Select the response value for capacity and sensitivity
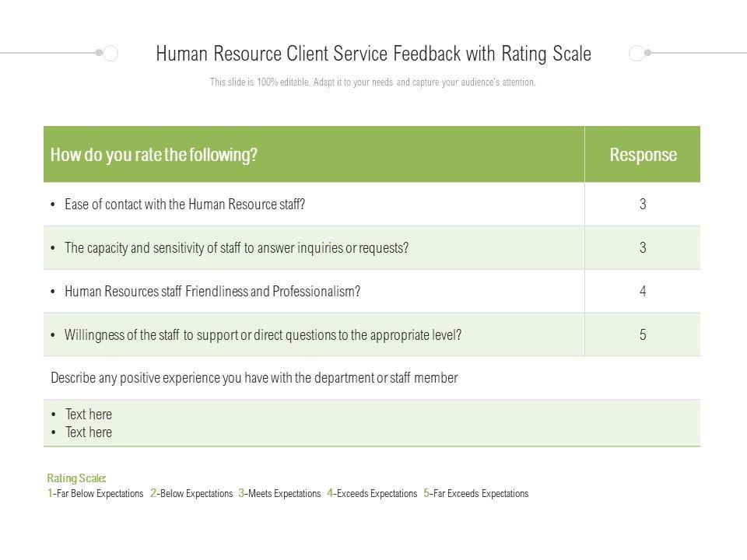 click(x=643, y=248)
